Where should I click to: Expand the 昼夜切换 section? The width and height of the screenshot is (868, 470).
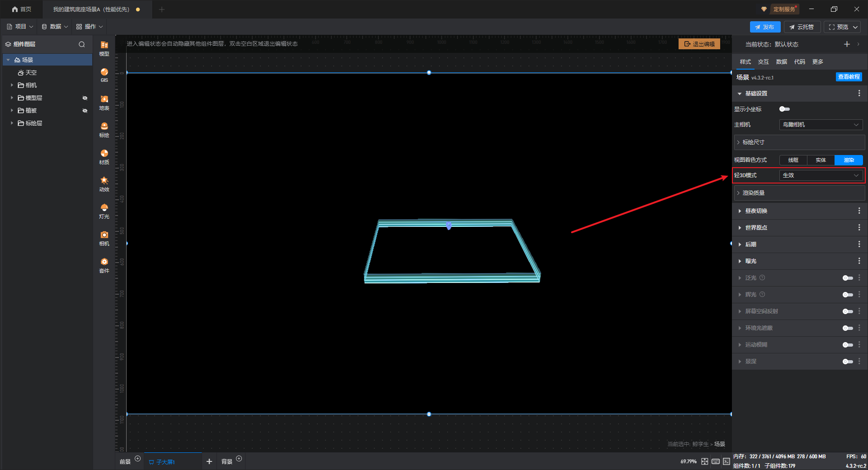[x=740, y=211]
